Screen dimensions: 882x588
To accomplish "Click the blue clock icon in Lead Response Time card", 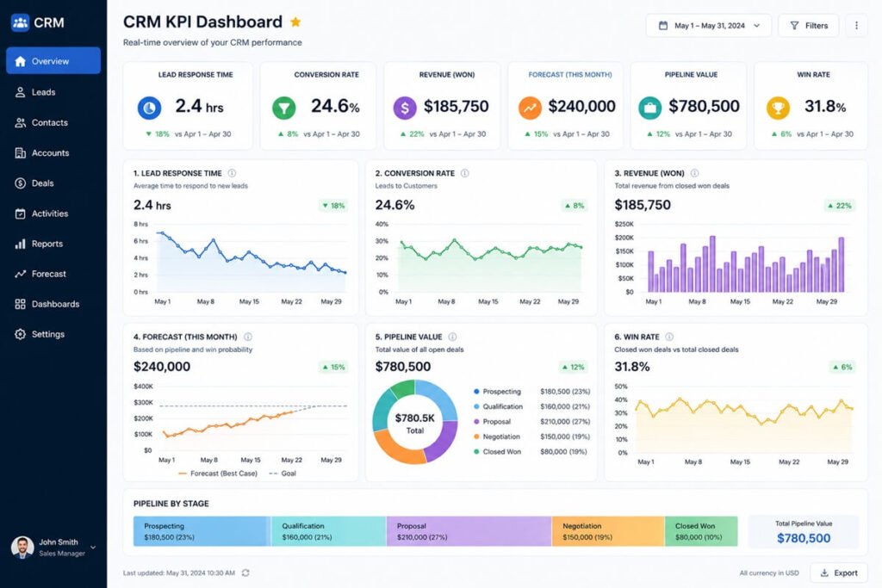I will point(149,108).
